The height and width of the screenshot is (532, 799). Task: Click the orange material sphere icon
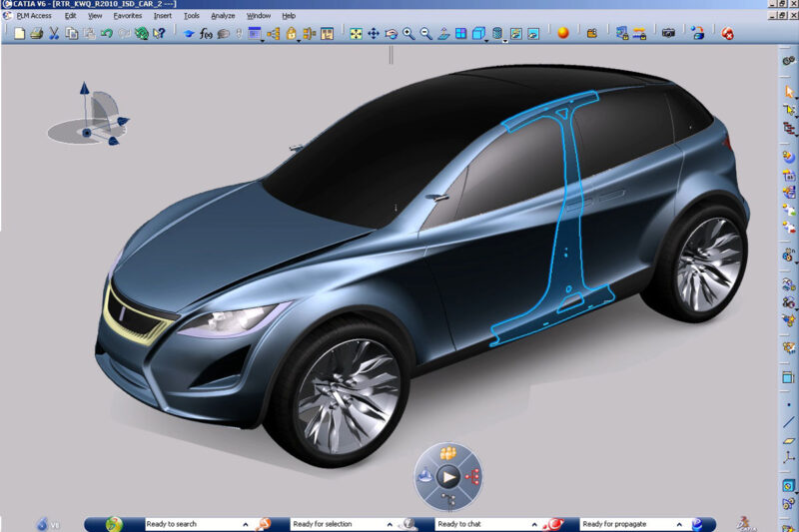[563, 33]
